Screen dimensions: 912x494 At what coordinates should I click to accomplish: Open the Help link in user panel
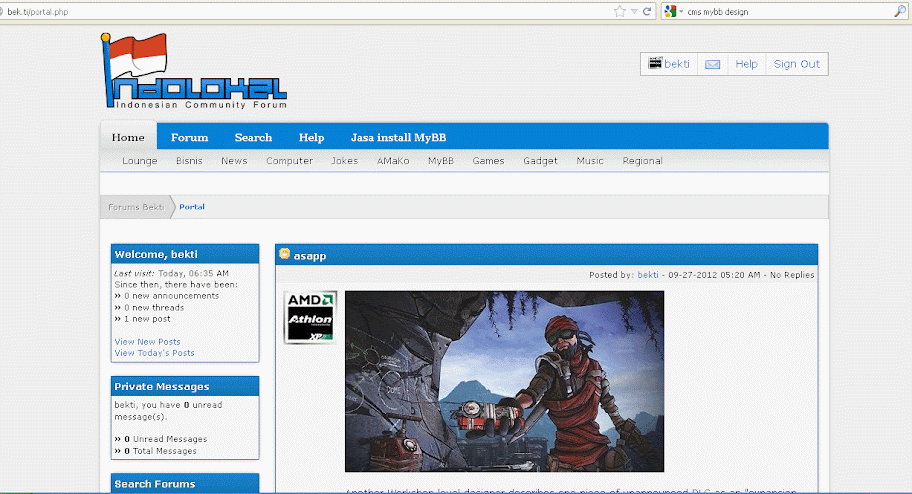[746, 64]
